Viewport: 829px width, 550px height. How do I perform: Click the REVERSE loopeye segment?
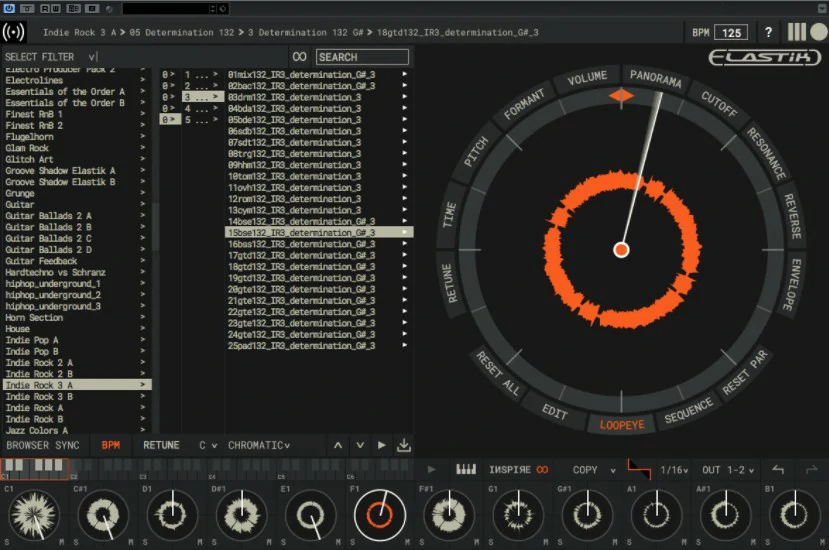[x=792, y=216]
